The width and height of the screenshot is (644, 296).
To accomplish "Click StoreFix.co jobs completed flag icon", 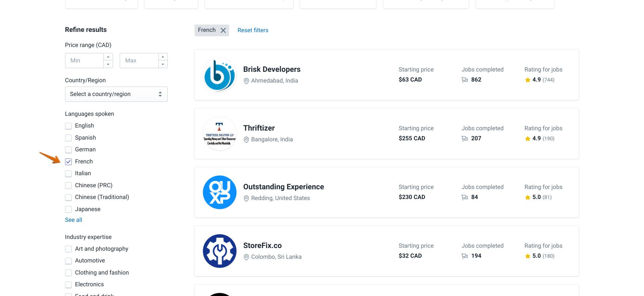I will pyautogui.click(x=465, y=256).
